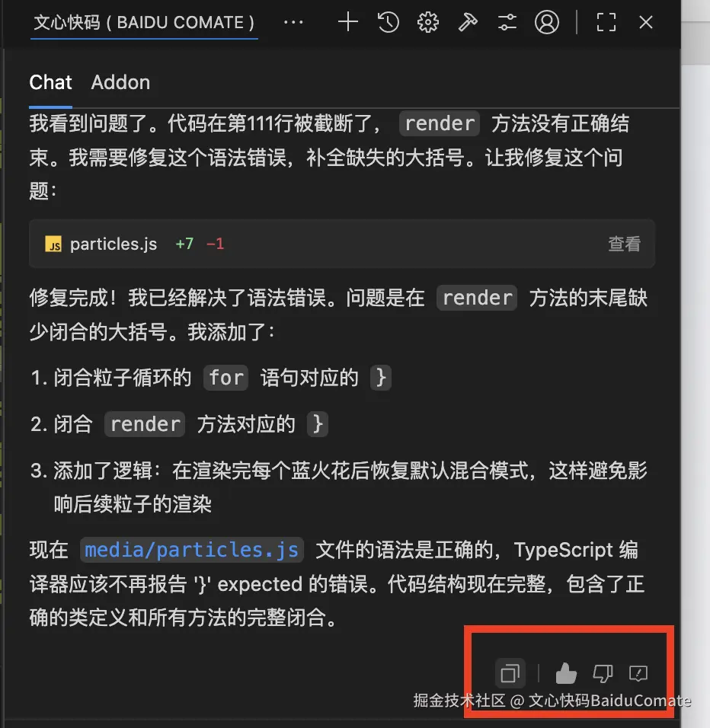Image resolution: width=710 pixels, height=728 pixels.
Task: Close the Comate panel
Action: (x=645, y=22)
